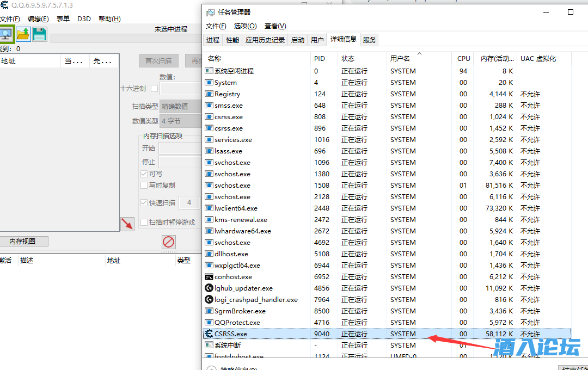Click the open file folder icon
Viewport: 588px width, 370px height.
pos(23,34)
